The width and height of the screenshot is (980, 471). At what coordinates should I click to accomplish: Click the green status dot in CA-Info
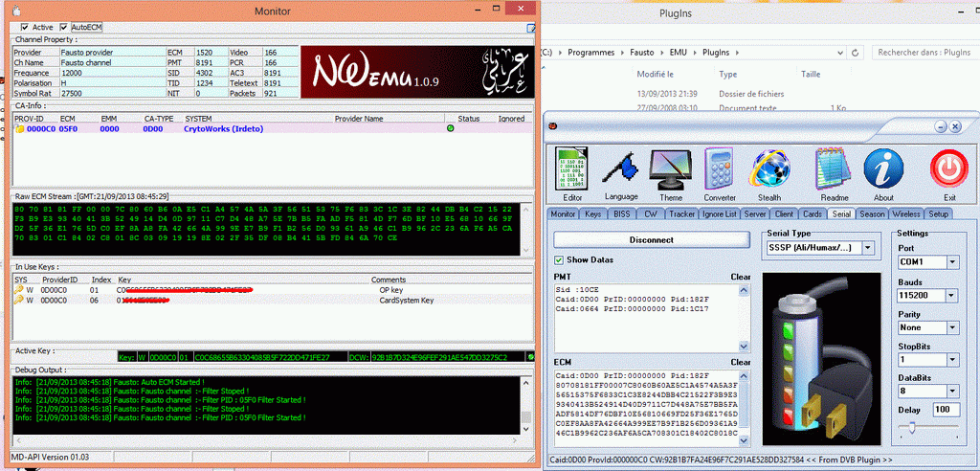click(x=450, y=129)
